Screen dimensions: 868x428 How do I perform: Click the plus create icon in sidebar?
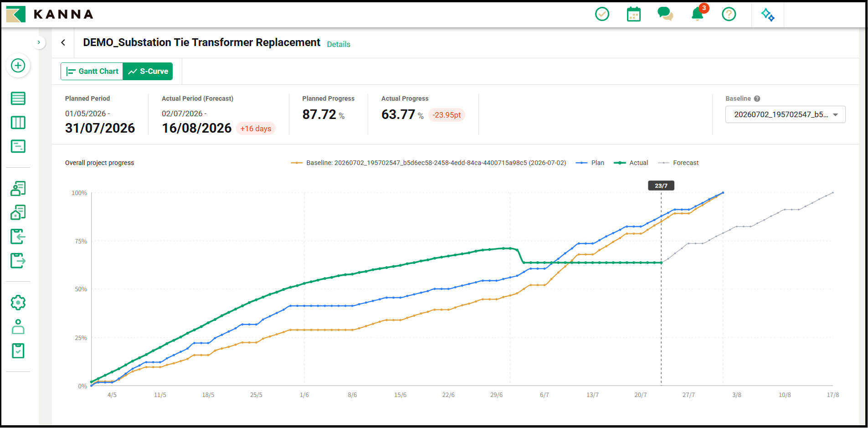(x=18, y=66)
